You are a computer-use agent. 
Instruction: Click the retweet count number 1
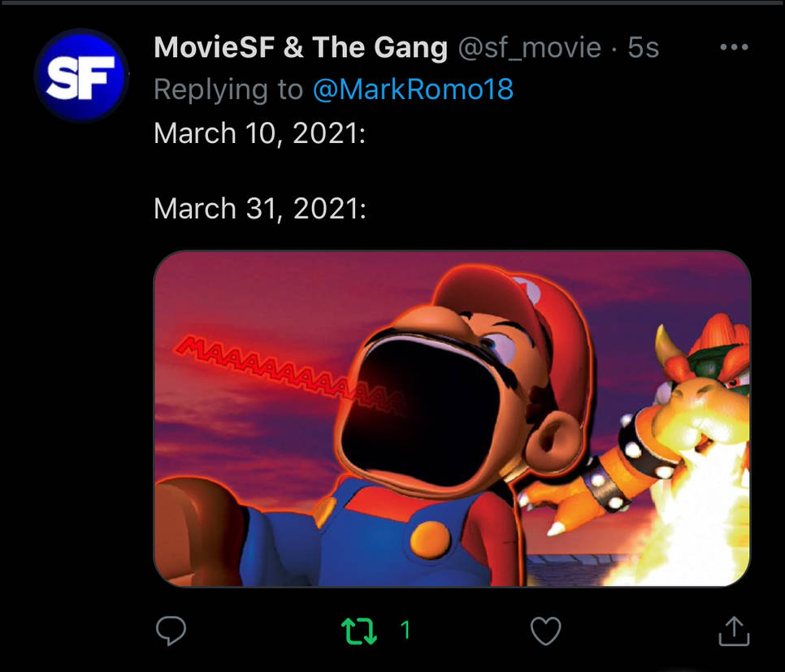(406, 630)
